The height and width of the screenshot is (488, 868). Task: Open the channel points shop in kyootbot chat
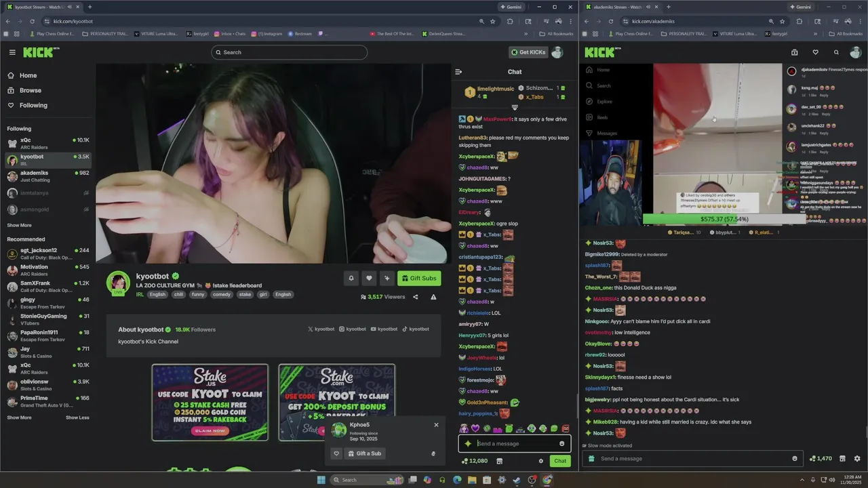(499, 461)
